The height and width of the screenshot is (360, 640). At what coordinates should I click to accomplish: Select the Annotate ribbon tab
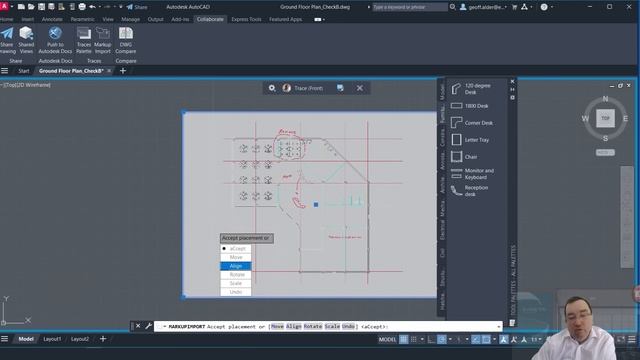click(x=52, y=19)
